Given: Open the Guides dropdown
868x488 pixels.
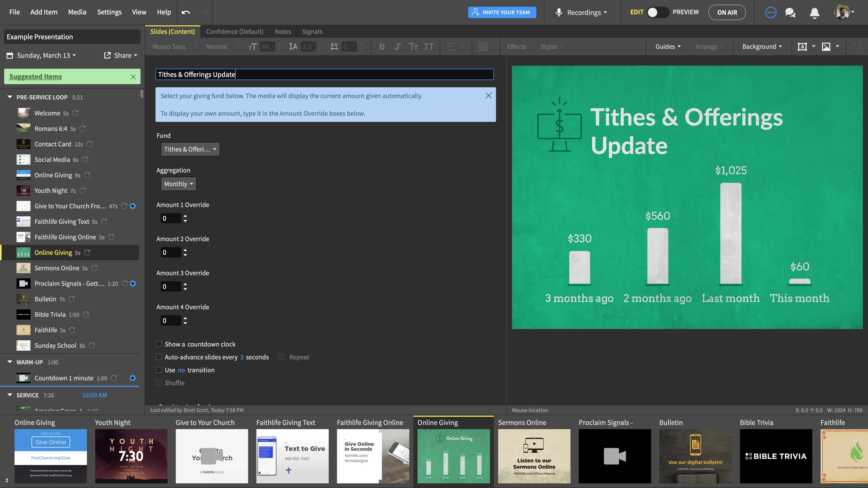Looking at the screenshot, I should pos(668,46).
